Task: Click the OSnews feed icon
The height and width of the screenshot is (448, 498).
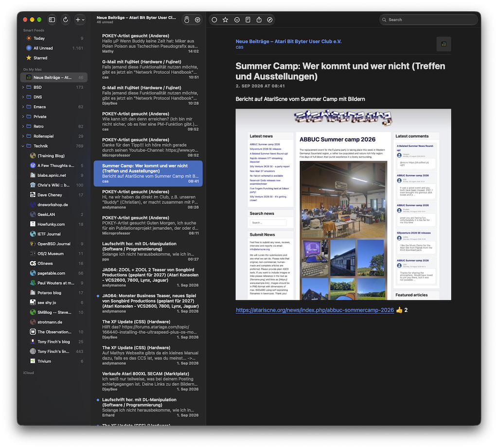Action: pyautogui.click(x=33, y=264)
